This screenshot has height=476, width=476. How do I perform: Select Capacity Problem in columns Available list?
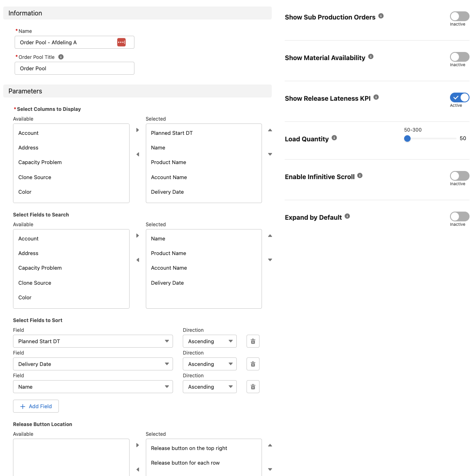tap(40, 162)
